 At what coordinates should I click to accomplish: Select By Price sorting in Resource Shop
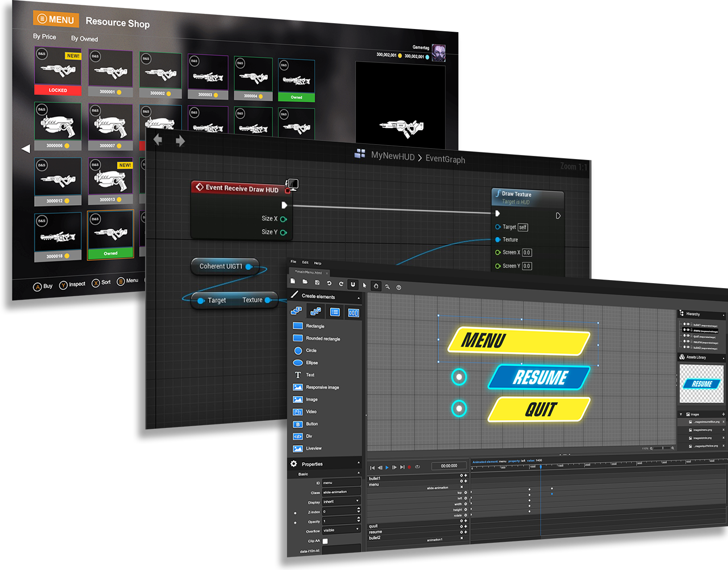pos(45,37)
